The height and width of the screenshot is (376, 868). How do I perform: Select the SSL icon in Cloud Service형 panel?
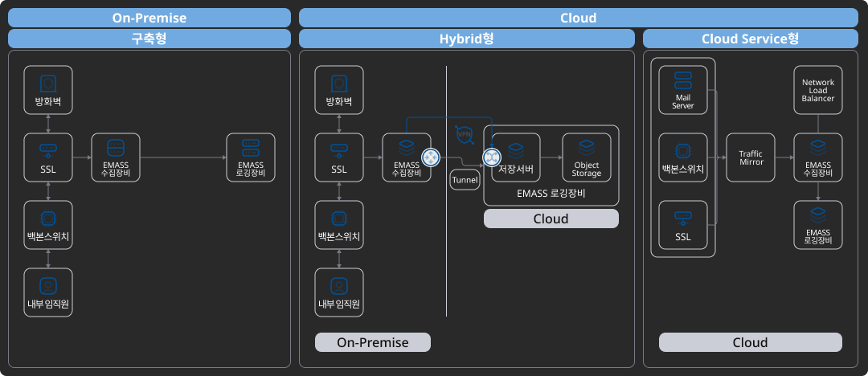(x=682, y=215)
